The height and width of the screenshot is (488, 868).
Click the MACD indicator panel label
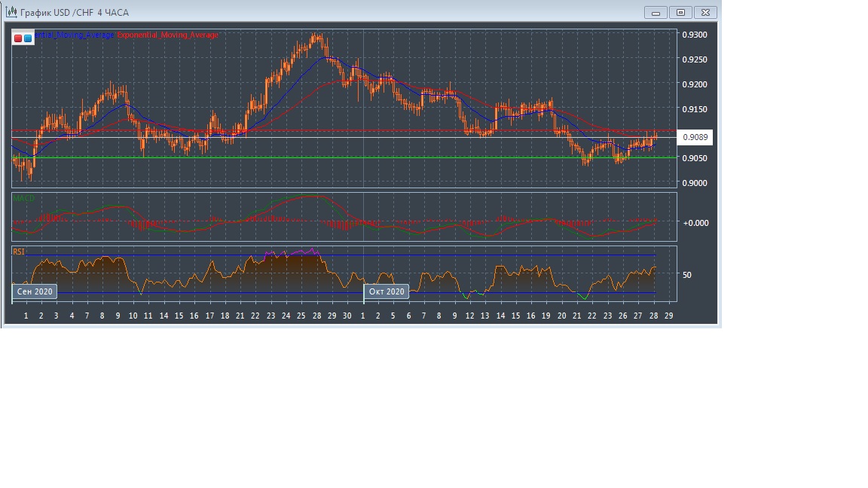(23, 199)
